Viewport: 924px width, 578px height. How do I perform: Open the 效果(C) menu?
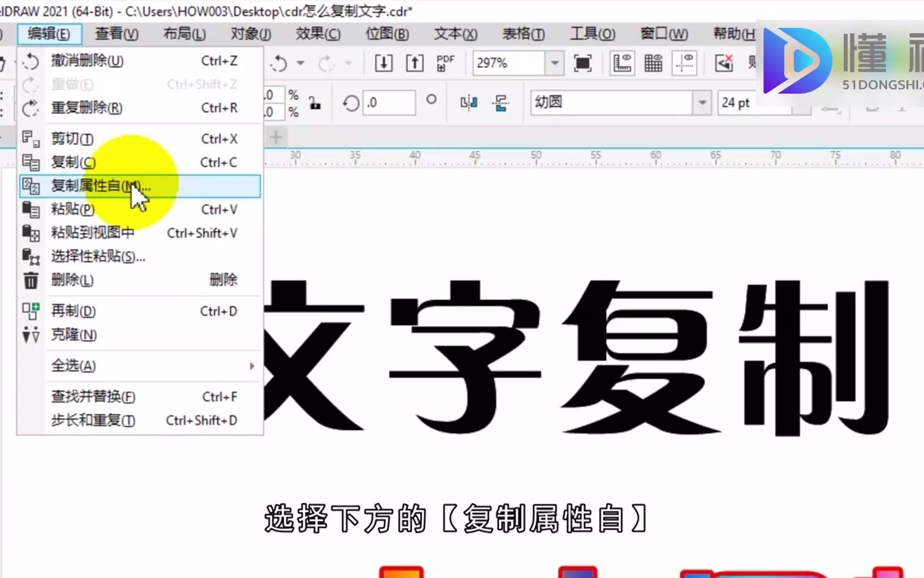(x=318, y=34)
